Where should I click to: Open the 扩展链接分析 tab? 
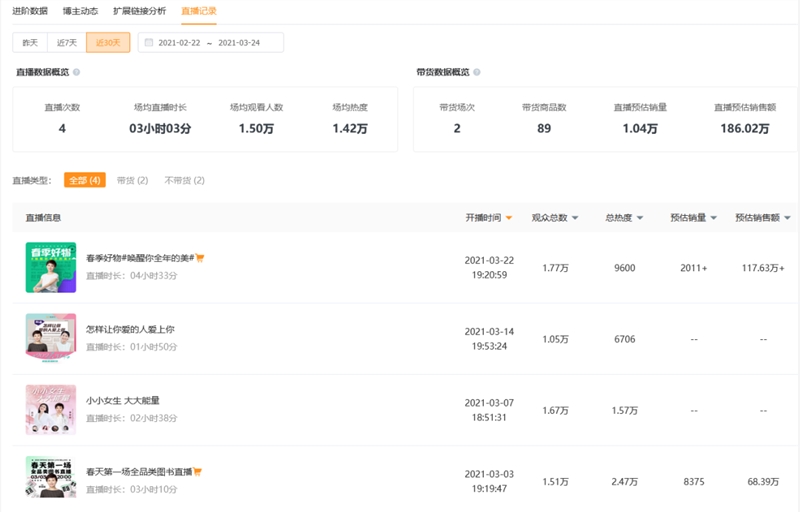tap(139, 11)
